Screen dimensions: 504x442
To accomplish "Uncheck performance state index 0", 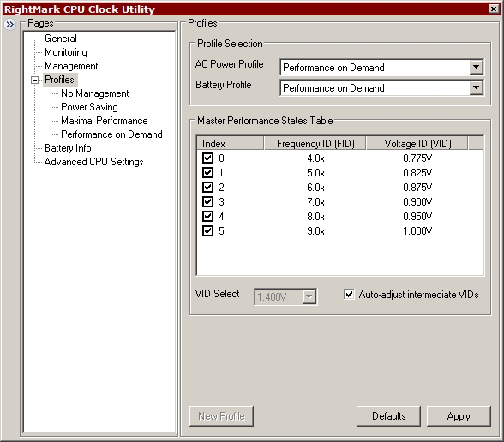I will click(x=207, y=158).
